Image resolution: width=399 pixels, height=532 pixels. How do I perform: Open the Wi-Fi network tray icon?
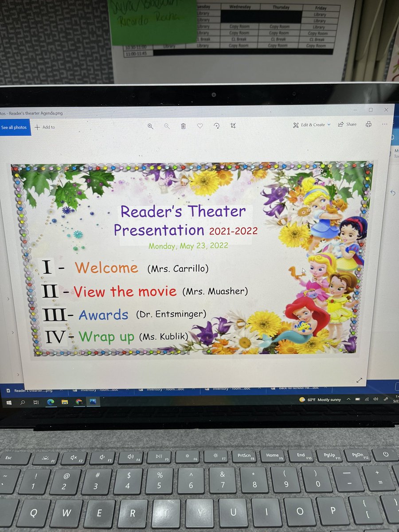(368, 399)
